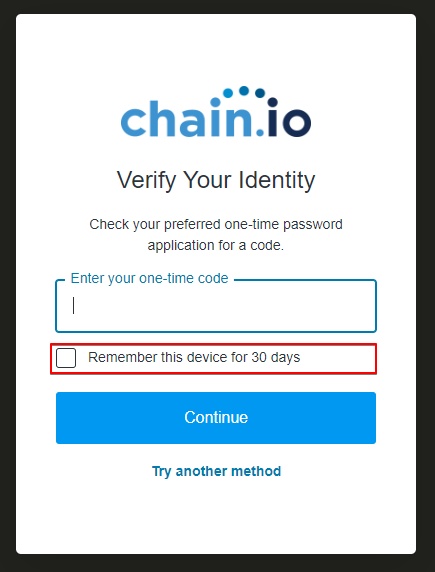Submit the code with the Continue button

216,418
